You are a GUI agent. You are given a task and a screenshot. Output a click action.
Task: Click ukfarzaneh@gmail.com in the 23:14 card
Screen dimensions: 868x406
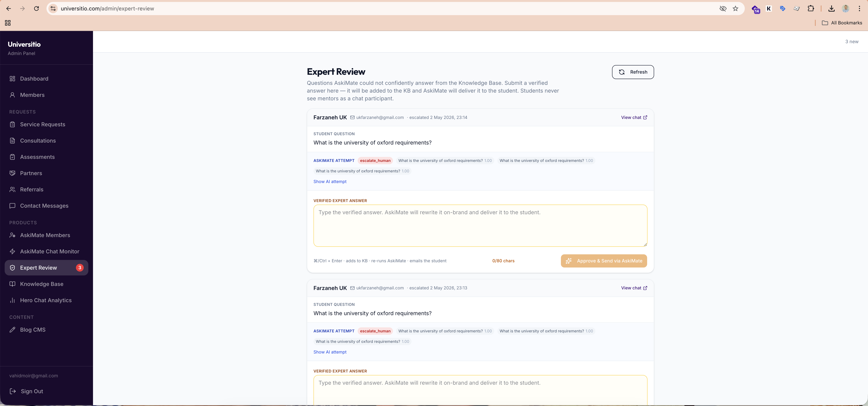pos(380,117)
